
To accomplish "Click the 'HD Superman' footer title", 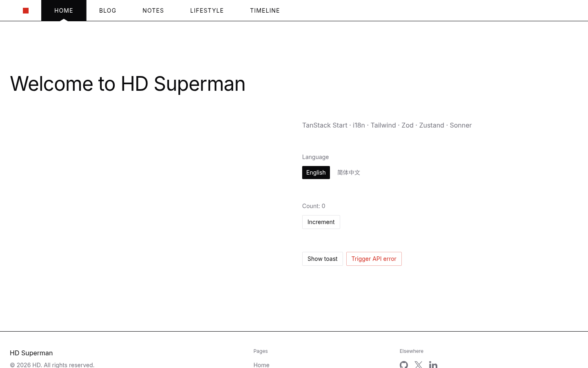I will pos(31,353).
